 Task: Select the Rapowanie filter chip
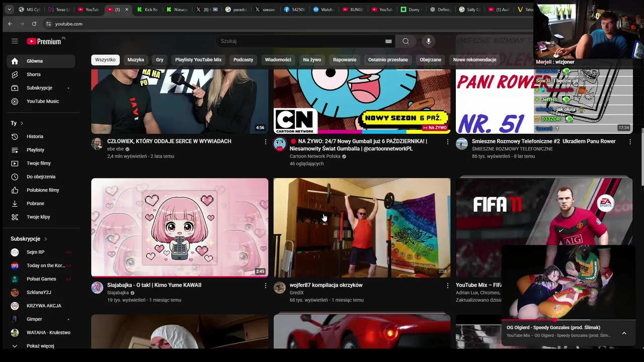[345, 60]
